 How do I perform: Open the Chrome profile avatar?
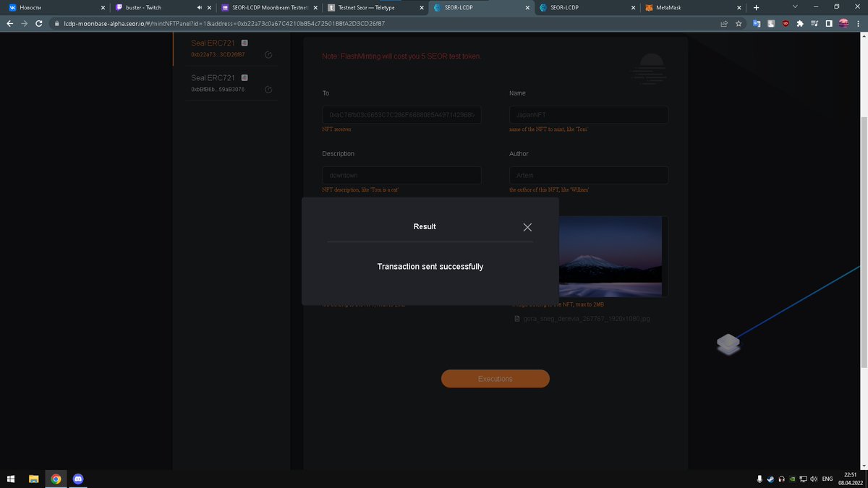[x=843, y=23]
